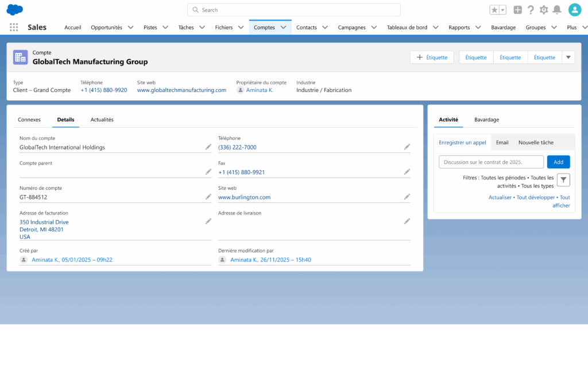Image resolution: width=588 pixels, height=368 pixels.
Task: Edit the Adresse de livraison pencil
Action: point(407,221)
